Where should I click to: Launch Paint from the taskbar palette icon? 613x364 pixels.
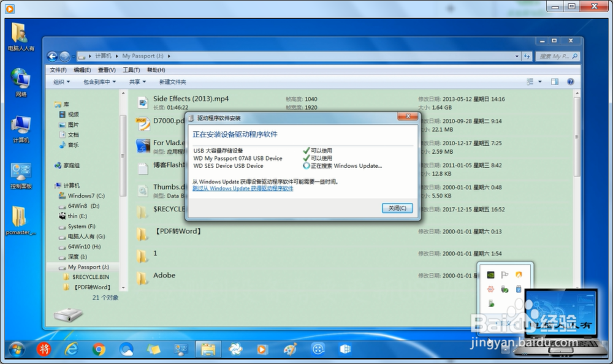290,349
